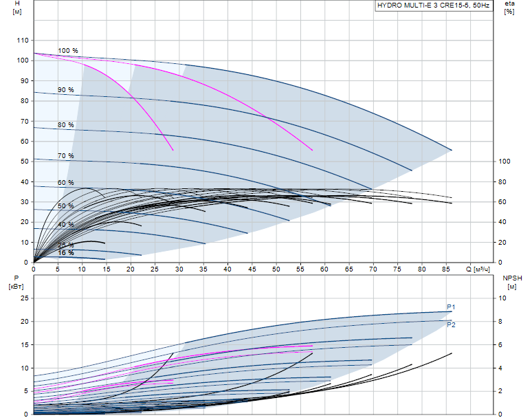Click the 25 value on power axis

(x=25, y=298)
